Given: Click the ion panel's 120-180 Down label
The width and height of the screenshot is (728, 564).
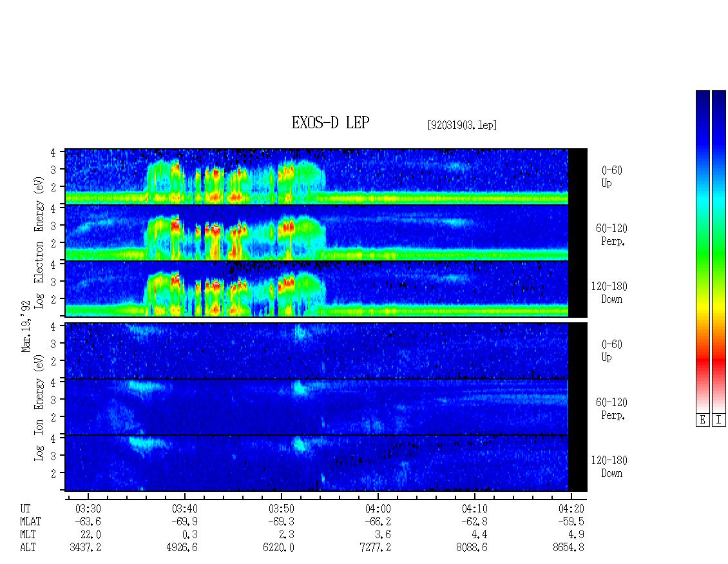Looking at the screenshot, I should pyautogui.click(x=609, y=467).
